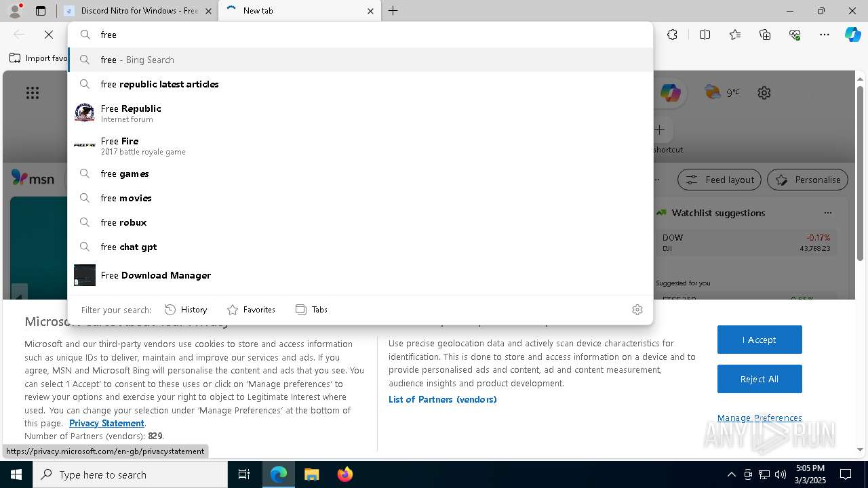This screenshot has width=868, height=488.
Task: Click the taskbar search box
Action: [x=130, y=474]
